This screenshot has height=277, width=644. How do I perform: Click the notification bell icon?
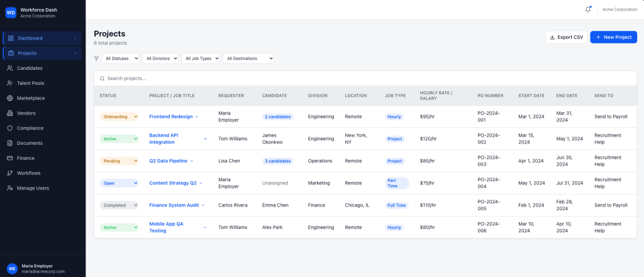point(588,9)
